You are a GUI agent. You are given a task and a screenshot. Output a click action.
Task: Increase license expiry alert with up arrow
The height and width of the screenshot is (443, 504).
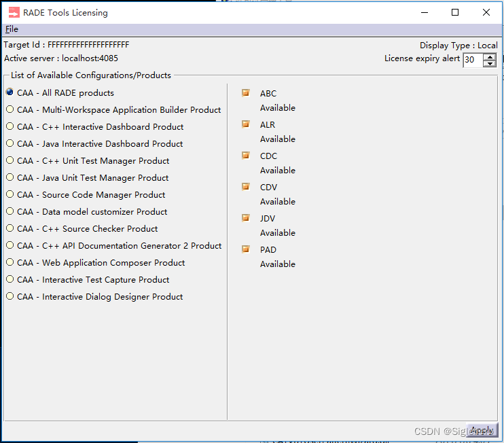coord(490,56)
